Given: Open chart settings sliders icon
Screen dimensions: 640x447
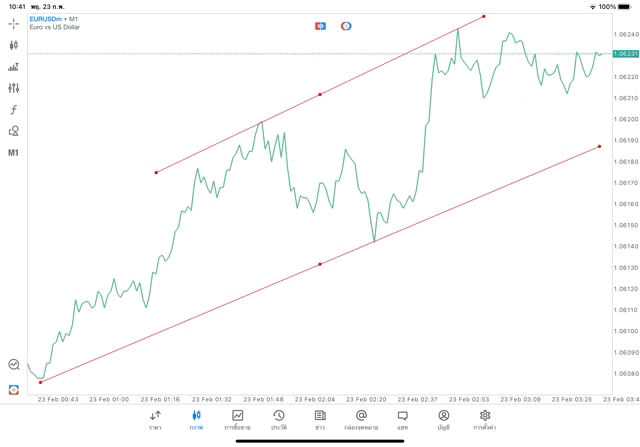Looking at the screenshot, I should (x=13, y=88).
